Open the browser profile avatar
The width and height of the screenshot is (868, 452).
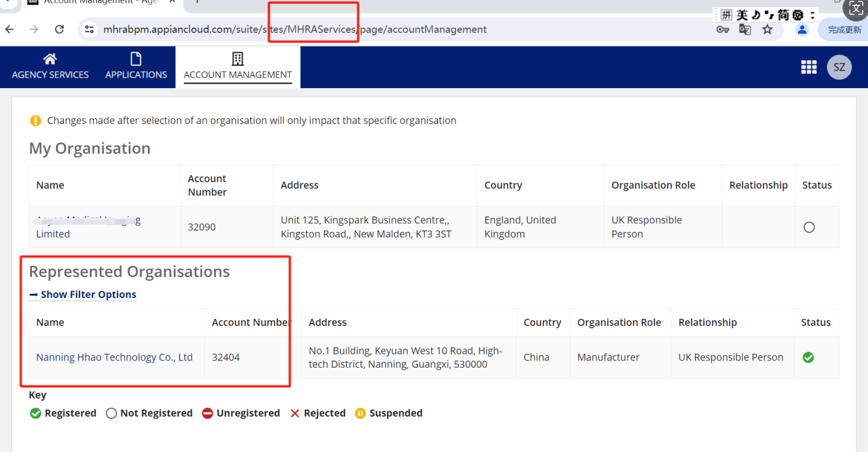coord(802,29)
